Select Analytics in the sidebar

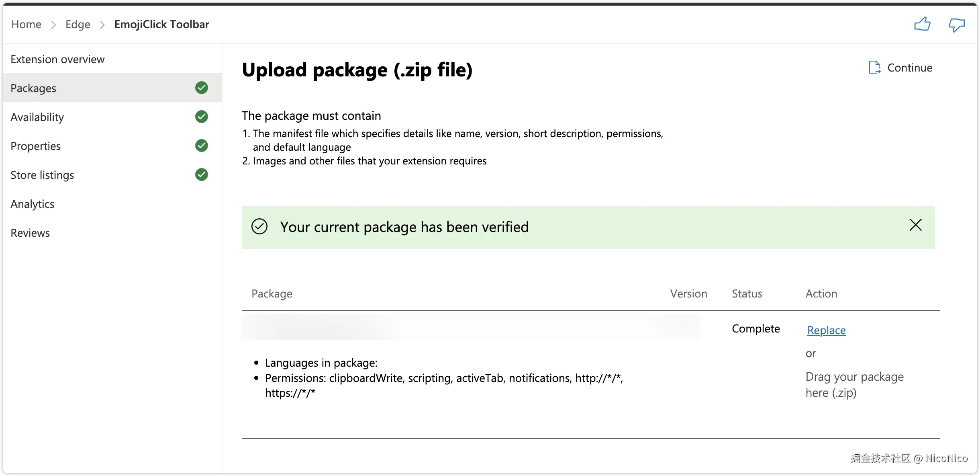33,204
